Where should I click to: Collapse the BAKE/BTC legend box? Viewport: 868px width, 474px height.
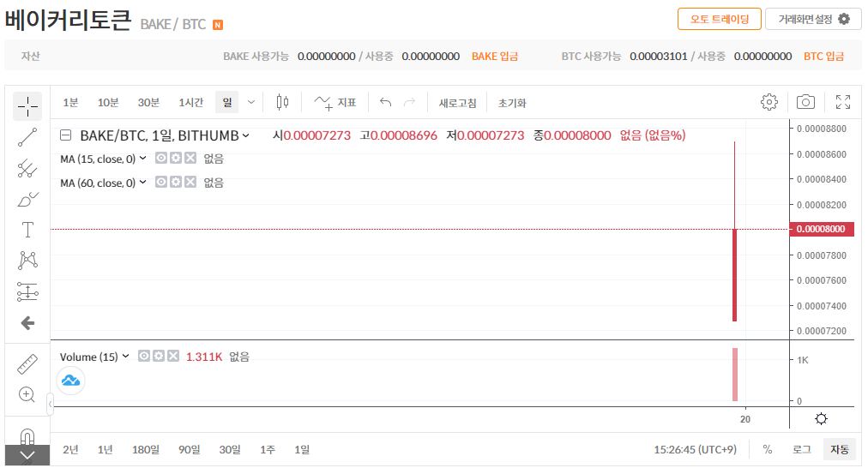pos(66,135)
